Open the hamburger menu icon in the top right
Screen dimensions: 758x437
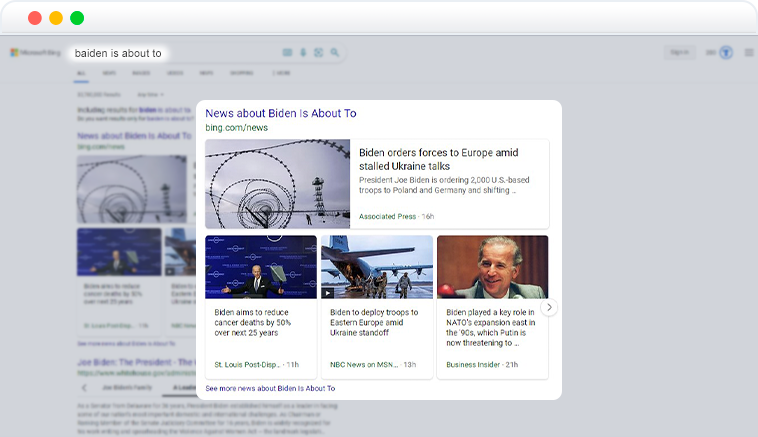tap(749, 52)
